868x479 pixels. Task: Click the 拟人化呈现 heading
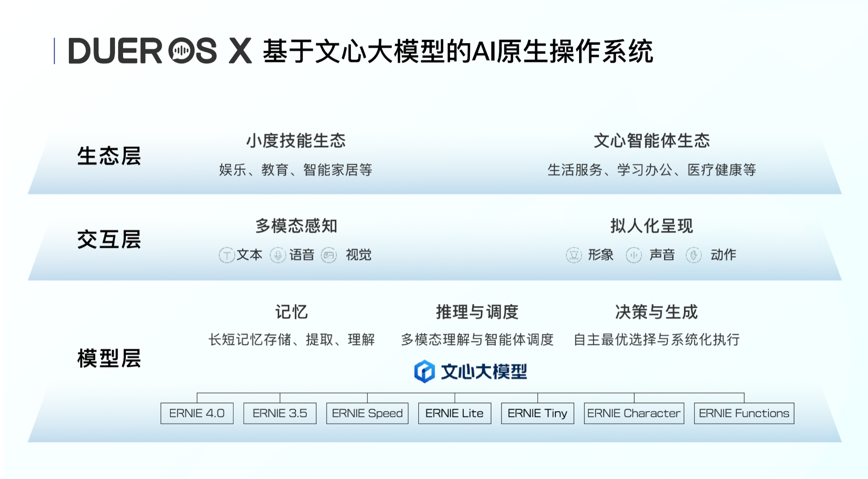(652, 226)
